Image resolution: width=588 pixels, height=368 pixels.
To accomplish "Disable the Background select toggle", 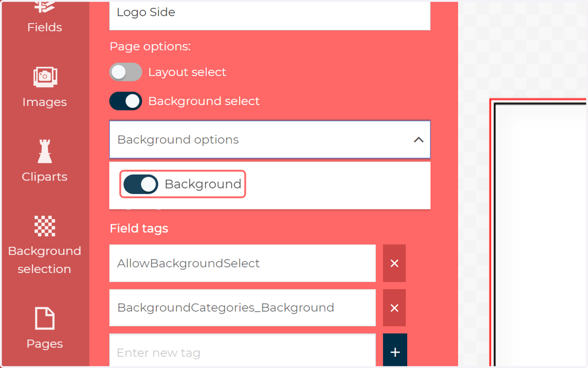I will point(126,101).
